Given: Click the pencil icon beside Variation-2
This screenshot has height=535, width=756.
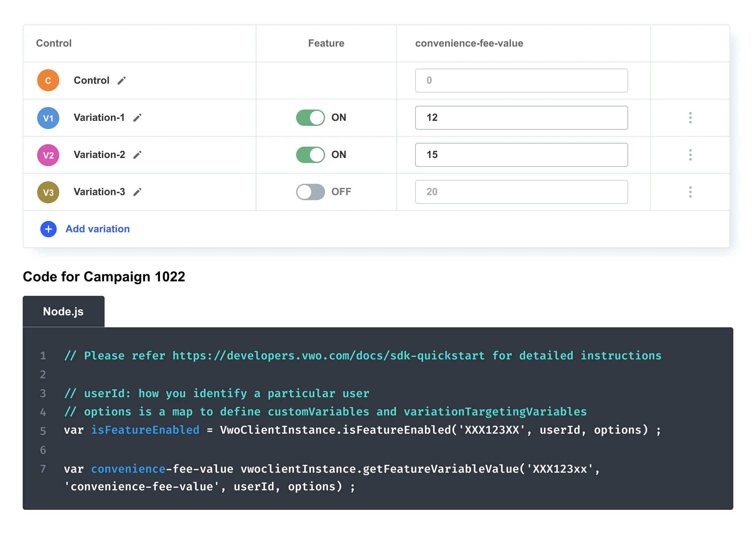Looking at the screenshot, I should point(137,155).
